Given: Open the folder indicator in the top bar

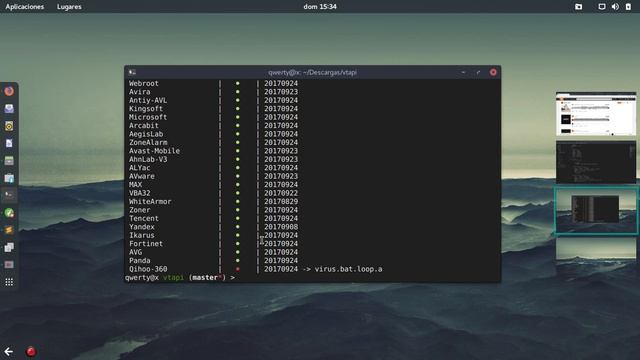Looking at the screenshot, I should pos(578,7).
